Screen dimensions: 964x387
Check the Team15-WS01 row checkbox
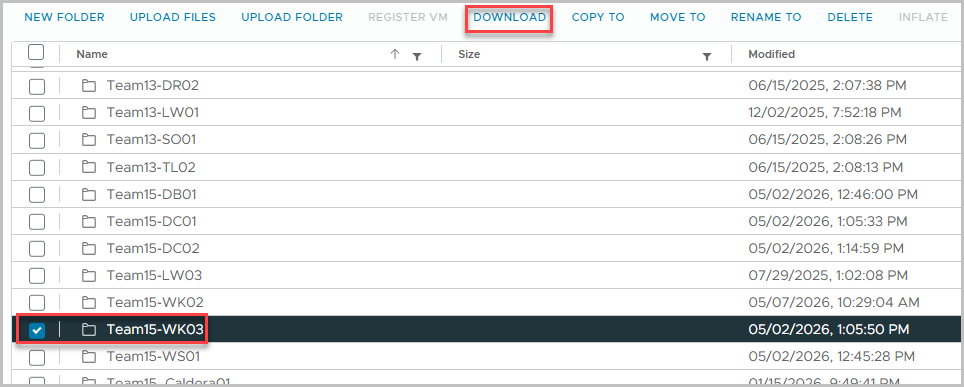pos(37,357)
